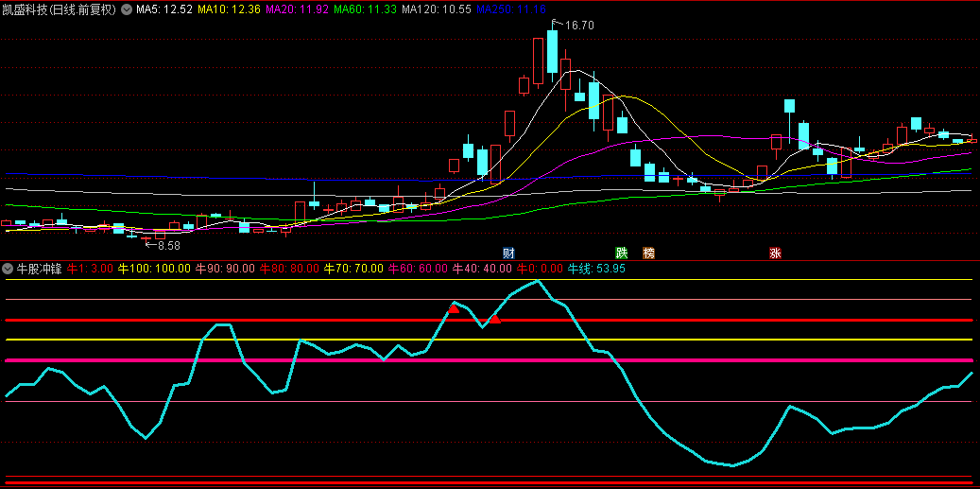Select the MA20 moving average label
980x489 pixels.
click(x=297, y=9)
